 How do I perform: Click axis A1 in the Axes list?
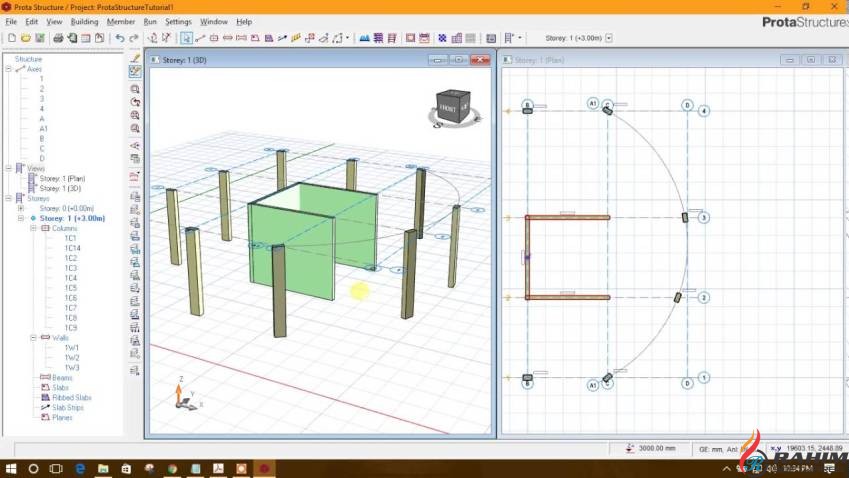43,128
